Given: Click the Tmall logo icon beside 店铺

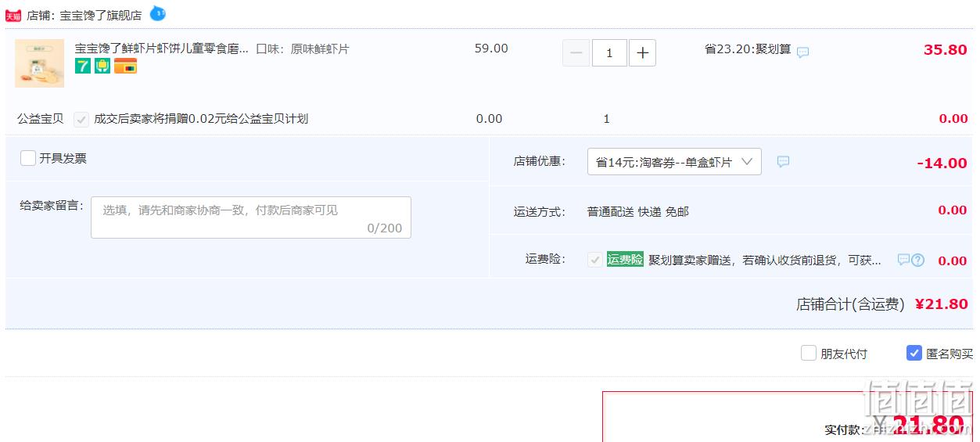Looking at the screenshot, I should [x=13, y=16].
